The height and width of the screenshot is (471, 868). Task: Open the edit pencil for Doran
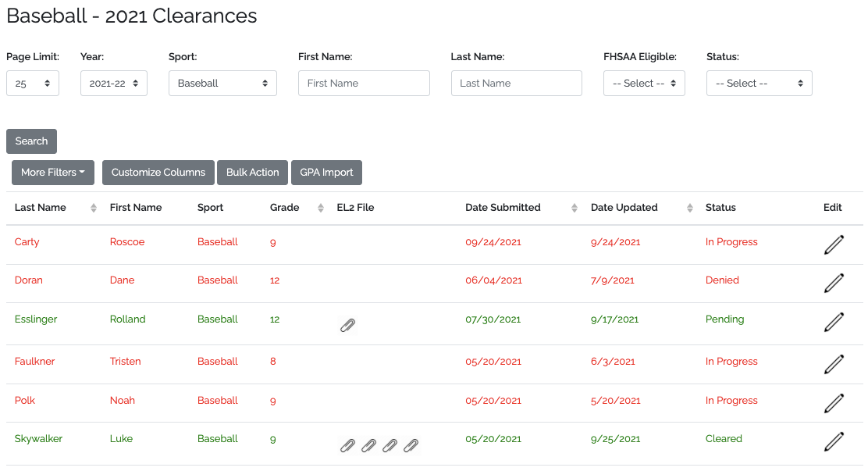pyautogui.click(x=834, y=283)
